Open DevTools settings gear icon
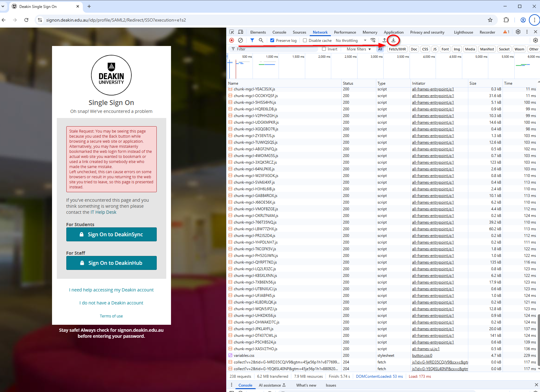 [518, 32]
